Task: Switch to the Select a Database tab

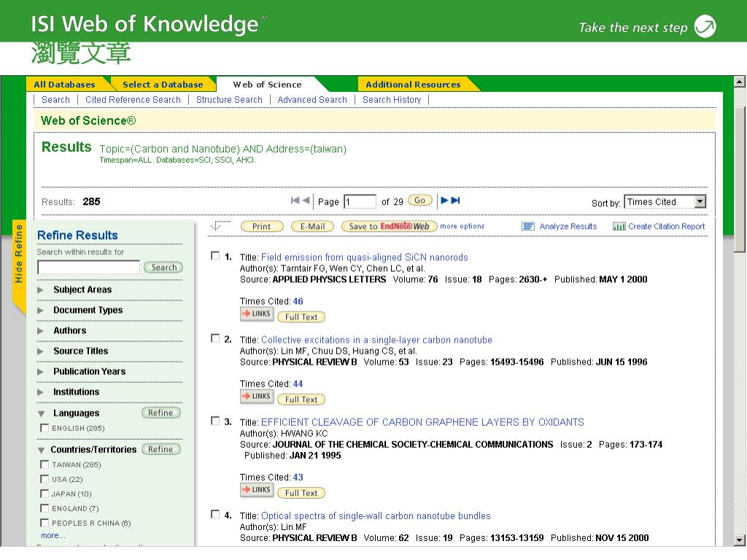Action: (x=163, y=85)
